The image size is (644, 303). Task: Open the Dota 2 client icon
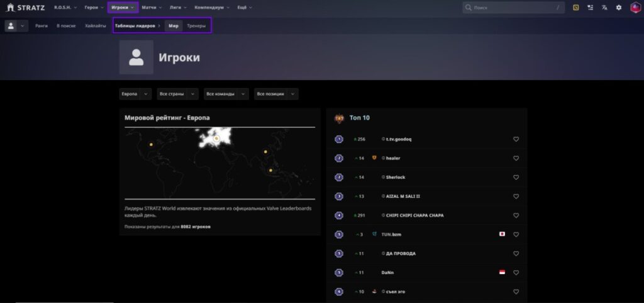[576, 8]
